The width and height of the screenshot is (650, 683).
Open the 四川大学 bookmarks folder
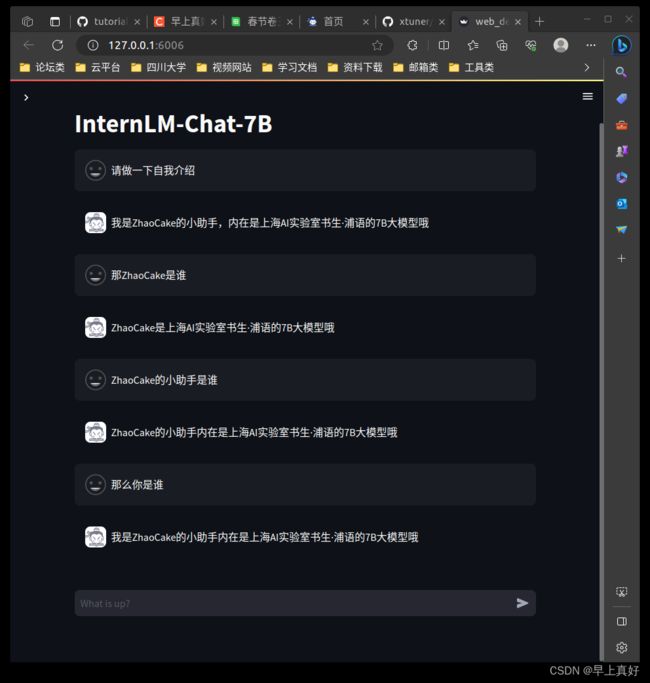[159, 68]
